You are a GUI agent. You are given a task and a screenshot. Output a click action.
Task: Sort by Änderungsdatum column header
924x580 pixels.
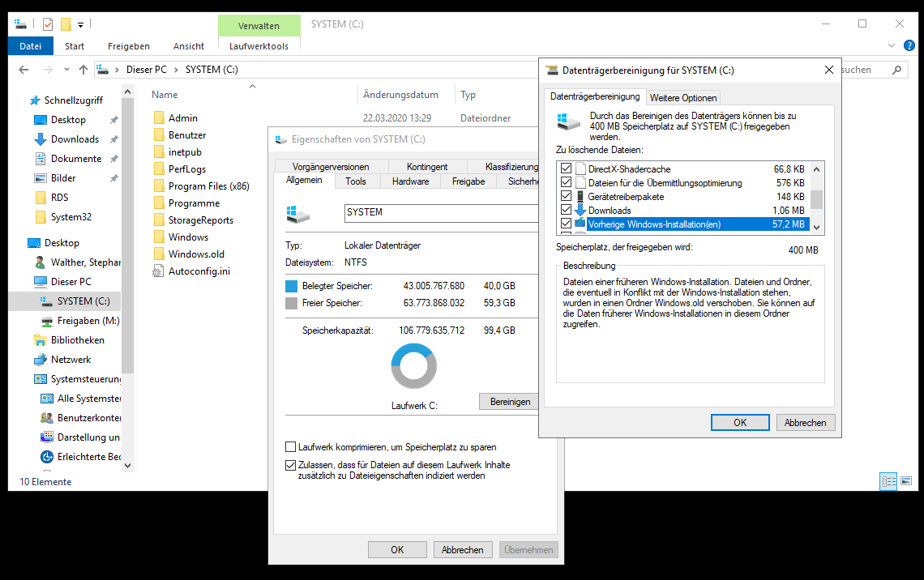pos(400,94)
